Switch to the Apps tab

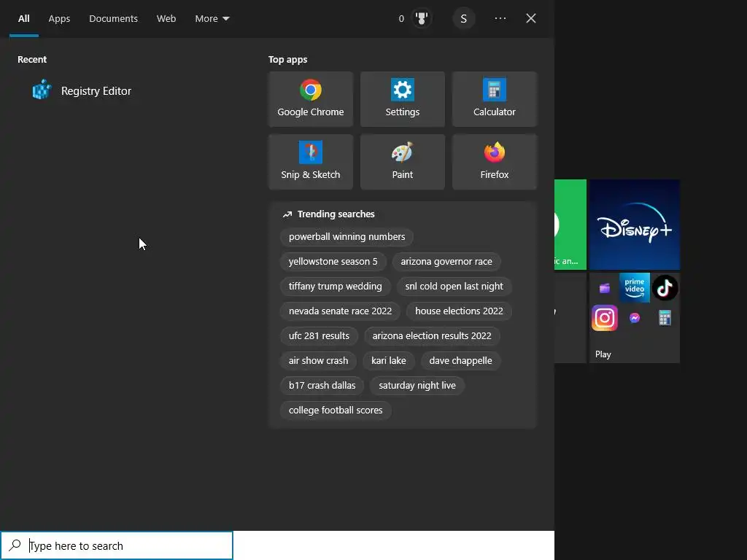pyautogui.click(x=59, y=18)
